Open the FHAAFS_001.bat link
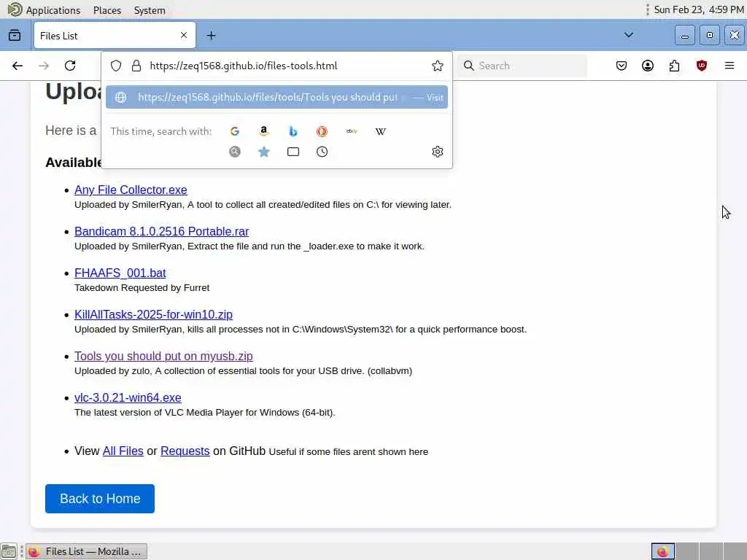Image resolution: width=747 pixels, height=560 pixels. tap(120, 273)
